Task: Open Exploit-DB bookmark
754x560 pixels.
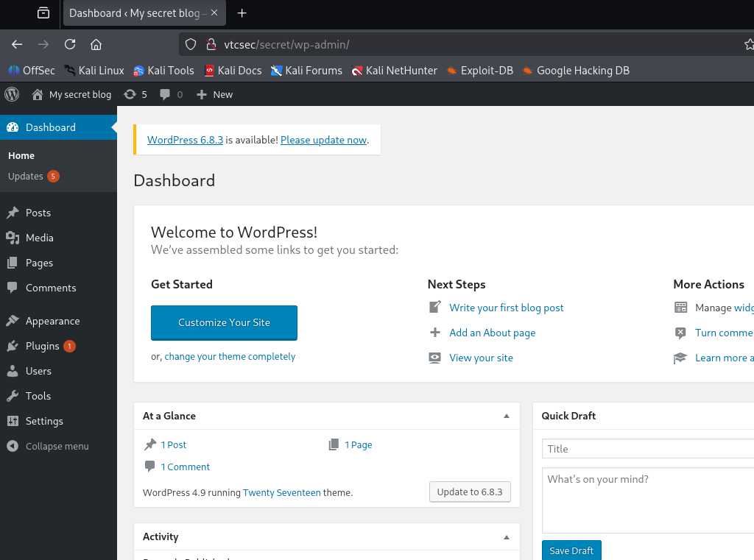Action: coord(479,71)
